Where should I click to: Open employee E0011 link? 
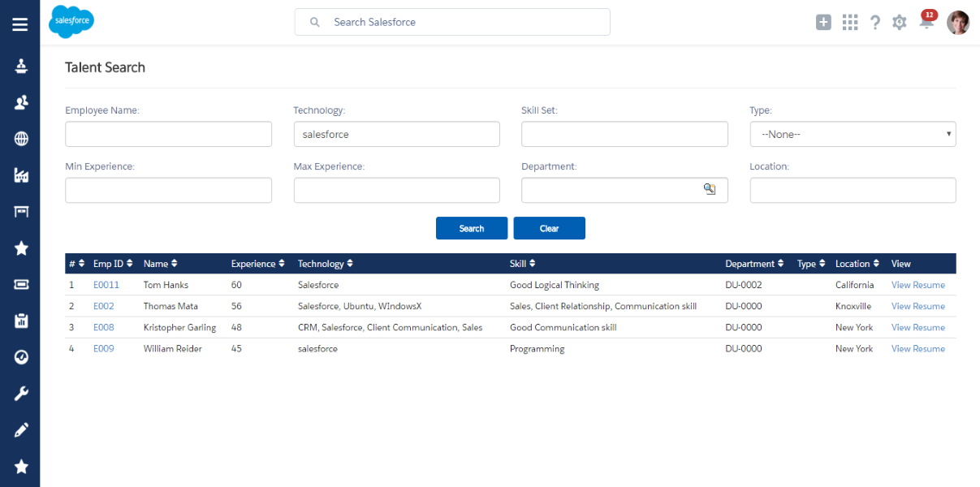(106, 285)
